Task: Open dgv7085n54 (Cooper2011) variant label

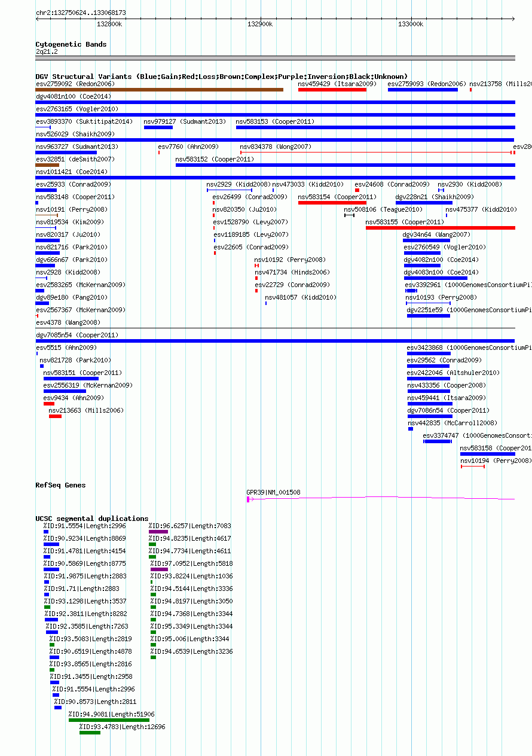Action: (x=77, y=335)
